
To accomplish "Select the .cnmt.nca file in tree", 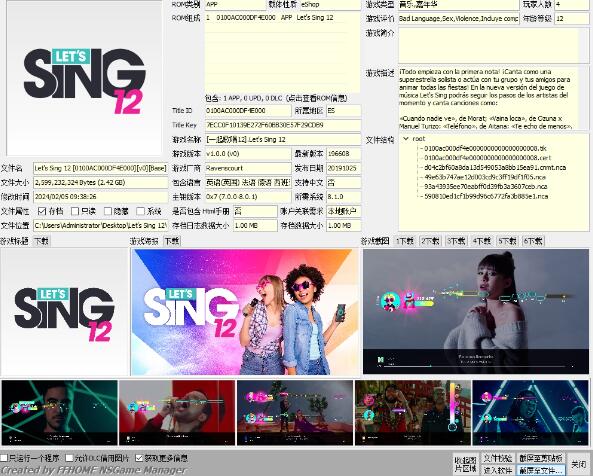I will tap(495, 167).
